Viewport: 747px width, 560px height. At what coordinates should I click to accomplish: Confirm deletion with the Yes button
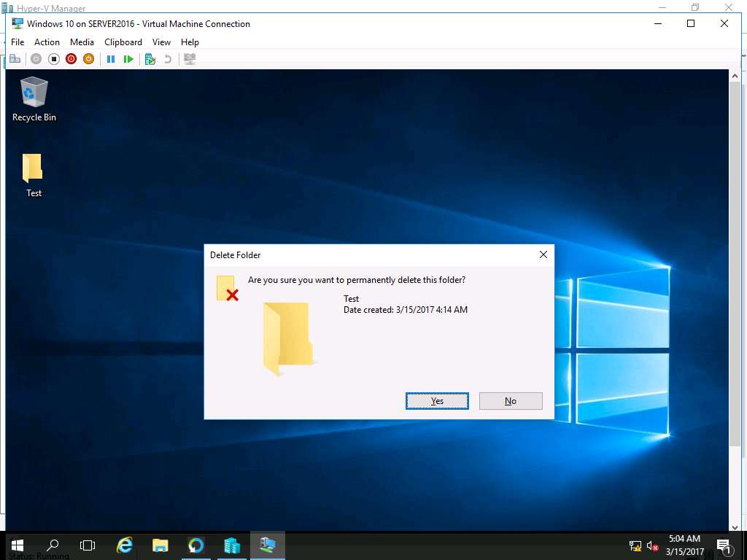437,401
